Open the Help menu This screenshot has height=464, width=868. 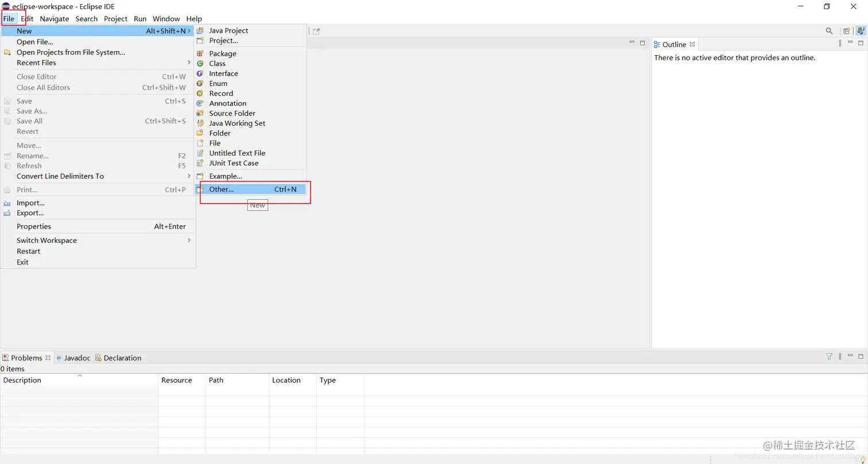click(x=194, y=18)
